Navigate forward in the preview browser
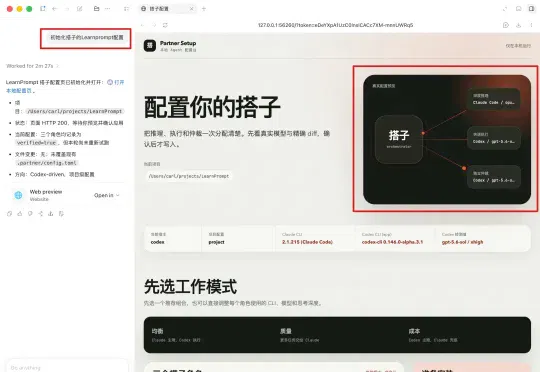Screen dimensions: 540x372 tap(154, 25)
